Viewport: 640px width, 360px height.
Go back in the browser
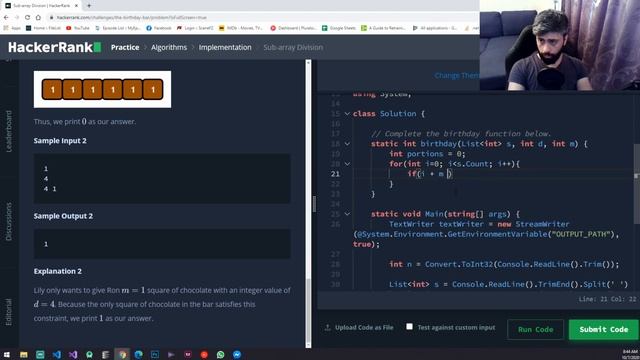pos(6,18)
